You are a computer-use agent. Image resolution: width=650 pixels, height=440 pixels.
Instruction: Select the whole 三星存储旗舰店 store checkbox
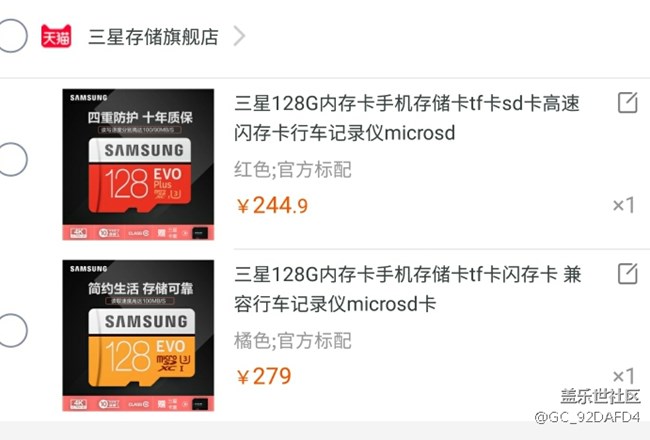[12, 36]
